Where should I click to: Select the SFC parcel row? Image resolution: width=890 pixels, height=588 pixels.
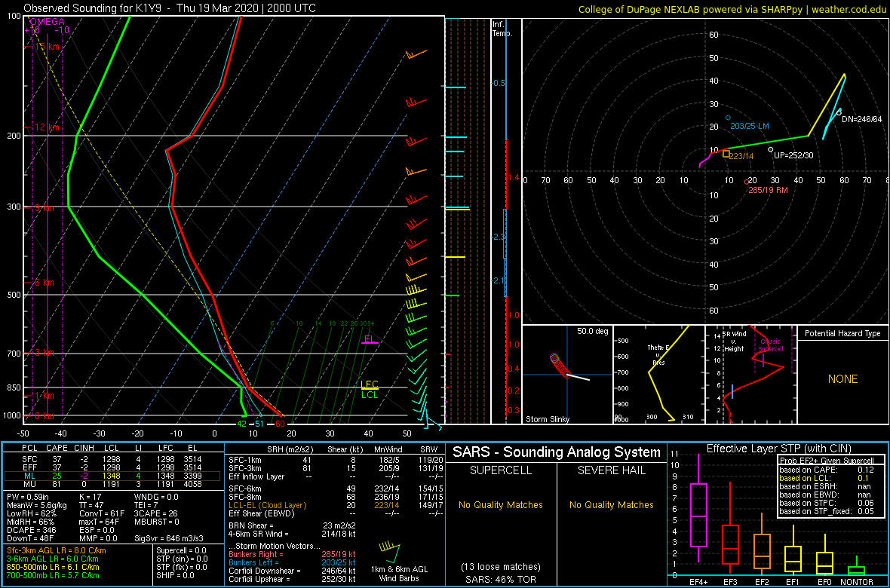tap(112, 458)
